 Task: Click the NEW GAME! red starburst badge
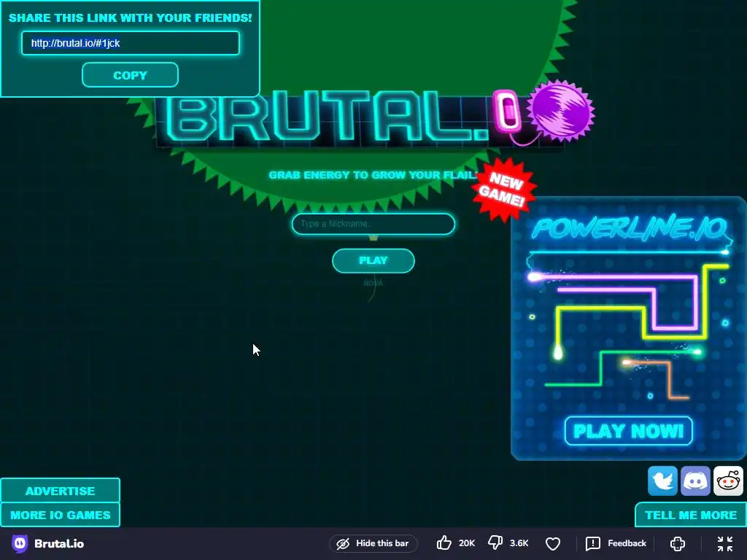(x=503, y=190)
